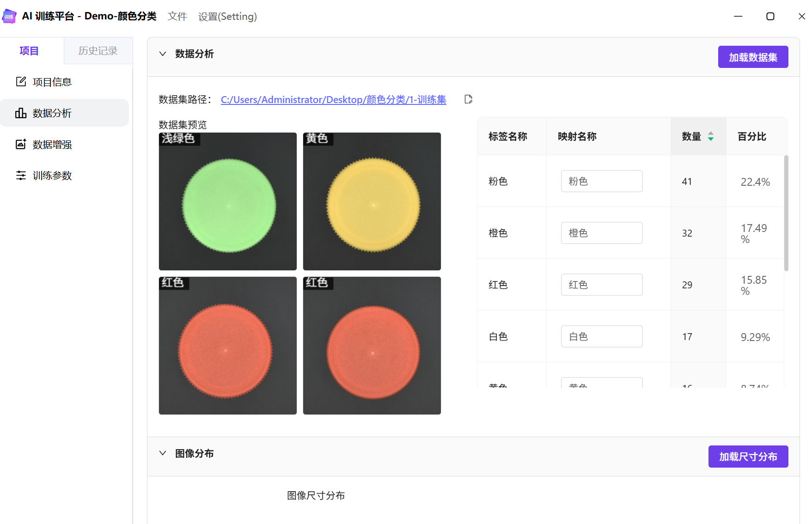The height and width of the screenshot is (524, 812).
Task: Open the 设置(Setting) menu
Action: [227, 17]
